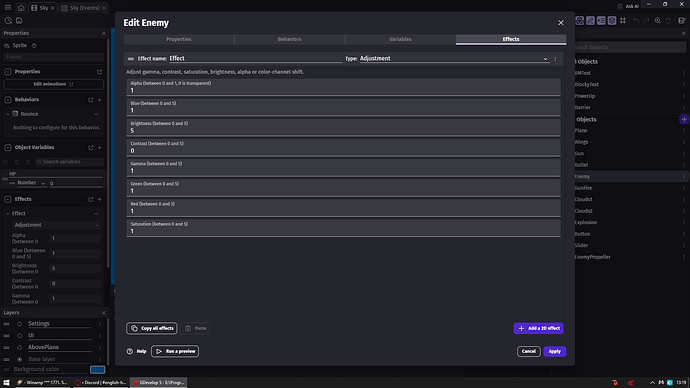Add a new behavior

coord(99,100)
